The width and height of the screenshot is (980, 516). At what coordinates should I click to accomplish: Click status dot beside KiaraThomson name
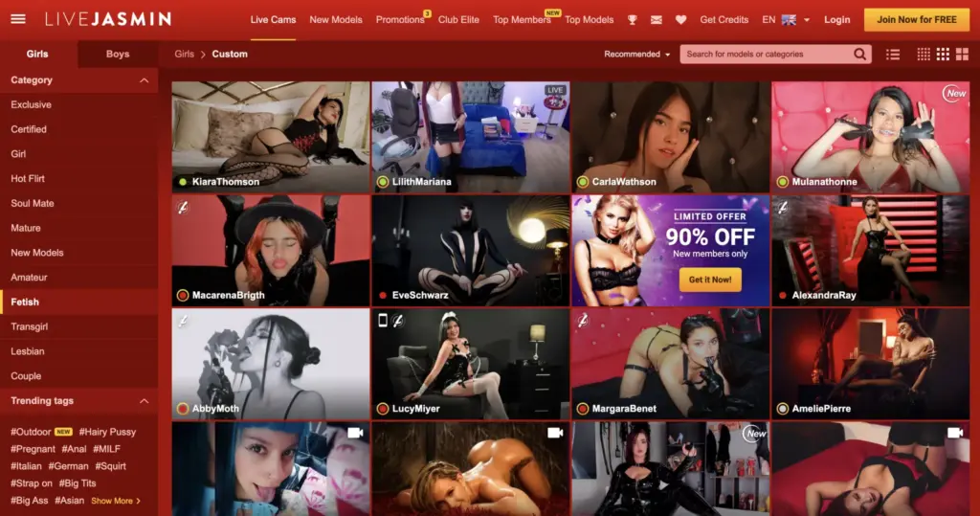(x=183, y=182)
